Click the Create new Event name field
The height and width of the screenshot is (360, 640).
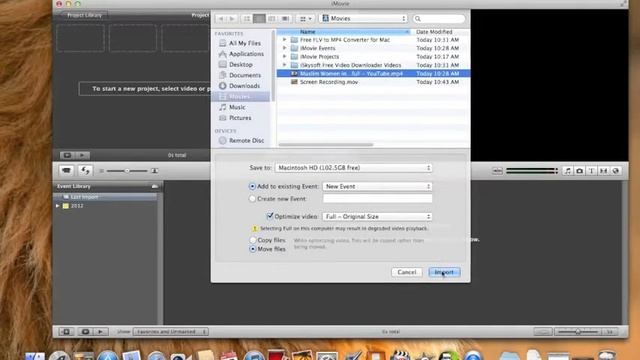coord(377,199)
